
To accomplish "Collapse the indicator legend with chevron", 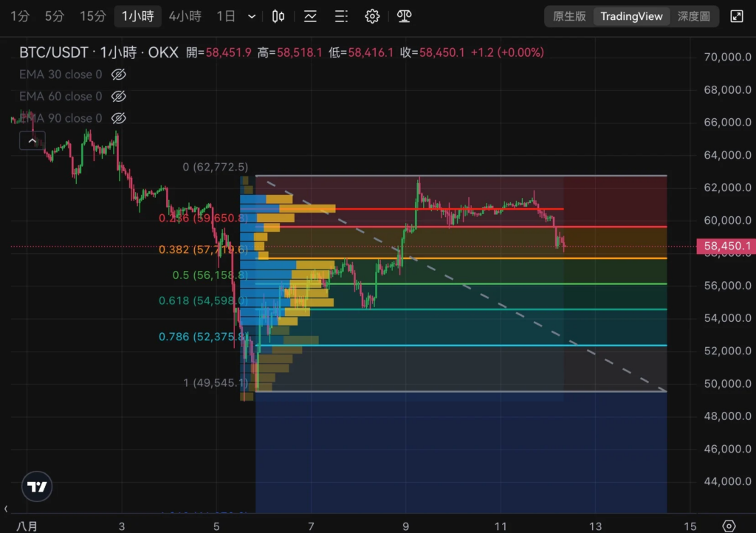I will [32, 141].
